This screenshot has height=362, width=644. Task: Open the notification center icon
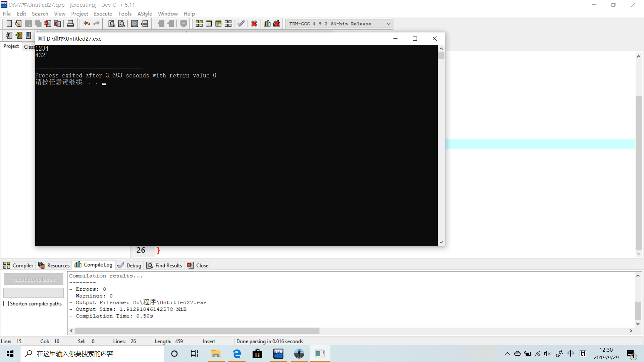click(x=631, y=354)
